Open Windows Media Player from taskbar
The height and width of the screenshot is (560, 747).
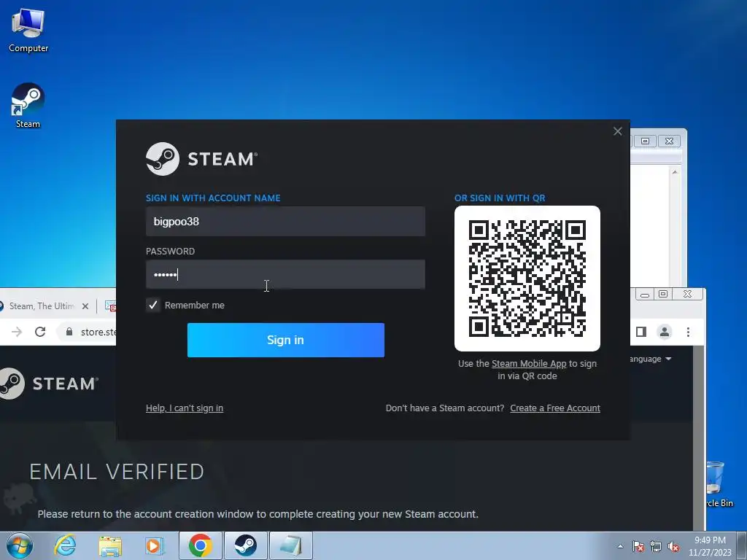[x=155, y=545]
